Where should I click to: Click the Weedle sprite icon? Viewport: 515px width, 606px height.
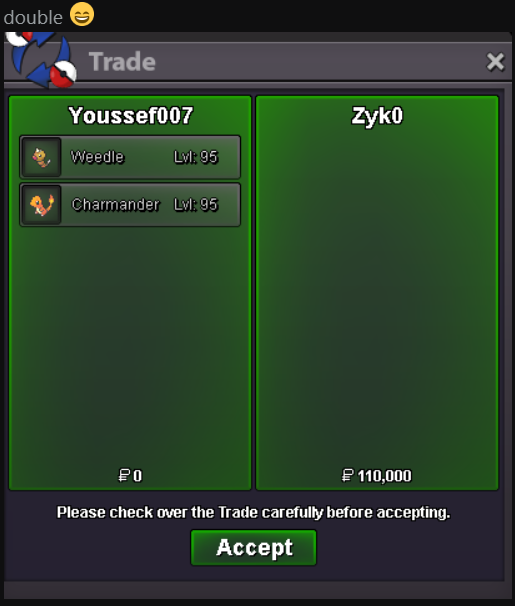click(41, 157)
